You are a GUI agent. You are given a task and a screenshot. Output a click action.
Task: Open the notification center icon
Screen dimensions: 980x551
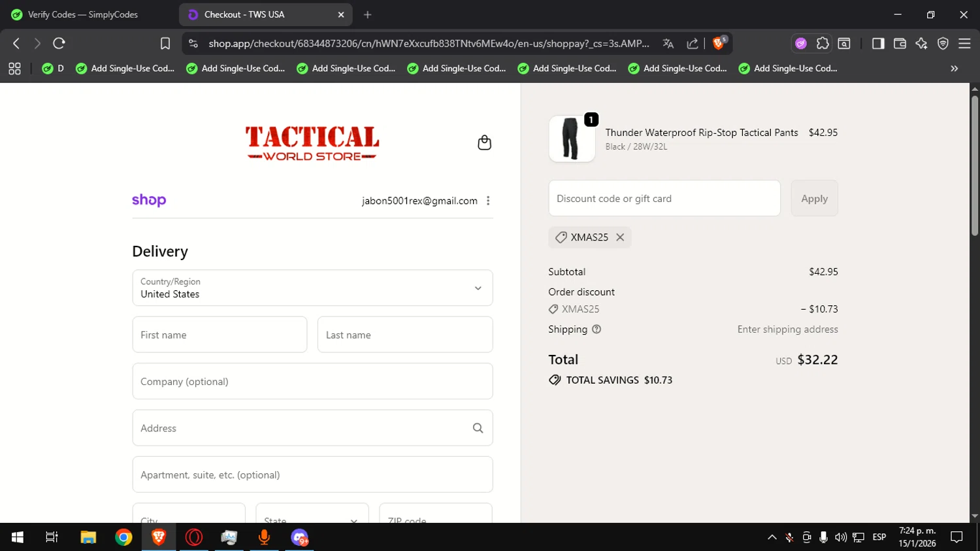click(956, 537)
